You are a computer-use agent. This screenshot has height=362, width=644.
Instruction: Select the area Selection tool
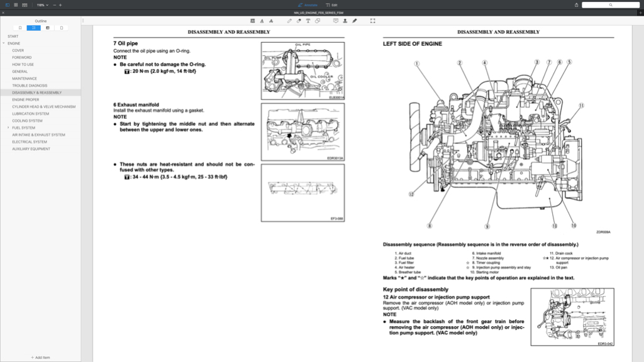[x=373, y=21]
